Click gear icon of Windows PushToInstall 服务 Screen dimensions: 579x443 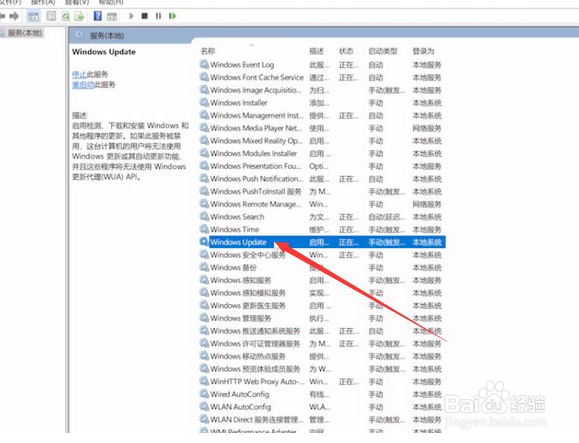[204, 191]
